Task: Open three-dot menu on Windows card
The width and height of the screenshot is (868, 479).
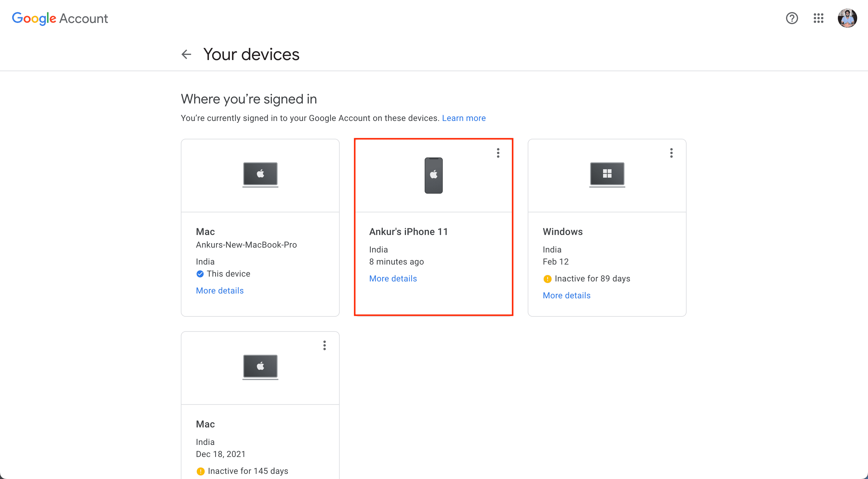Action: point(671,153)
